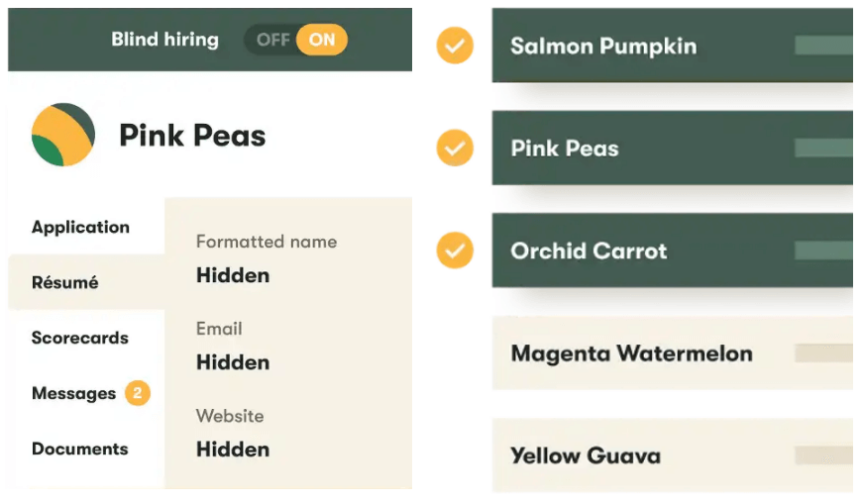The image size is (862, 504).
Task: Open the Application tab
Action: tap(80, 227)
